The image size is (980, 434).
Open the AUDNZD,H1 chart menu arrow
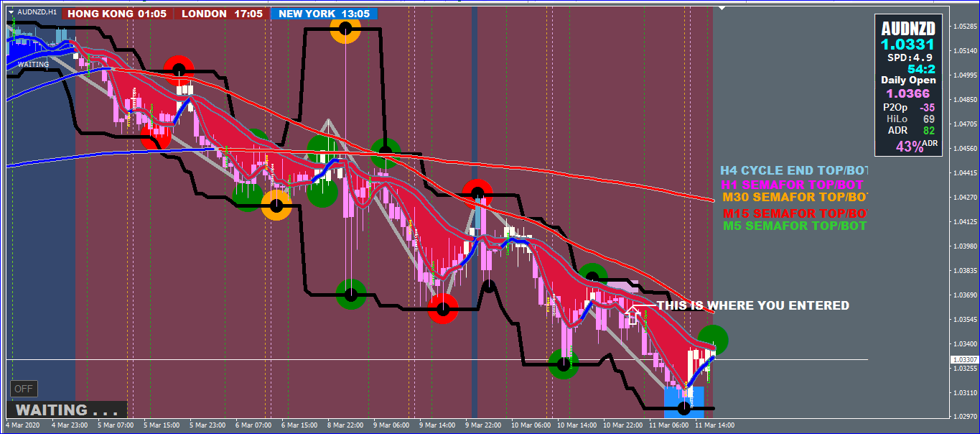(11, 12)
